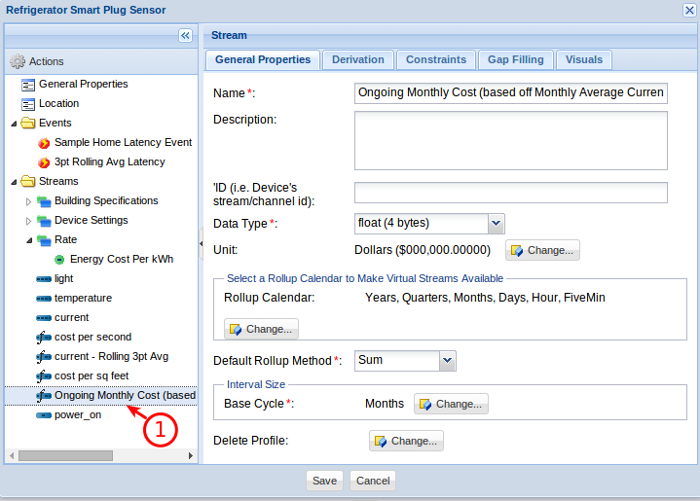The image size is (700, 501).
Task: Select the cost per second derived stream
Action: point(92,337)
